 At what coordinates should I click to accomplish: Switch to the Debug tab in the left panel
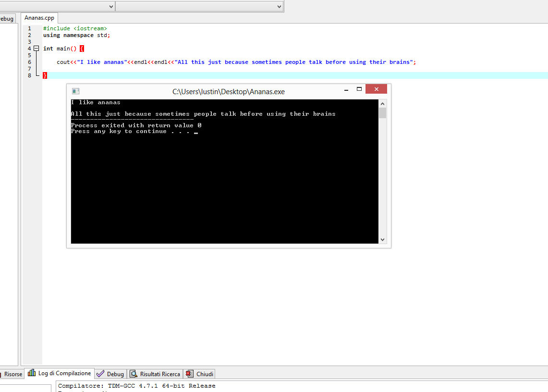[7, 19]
